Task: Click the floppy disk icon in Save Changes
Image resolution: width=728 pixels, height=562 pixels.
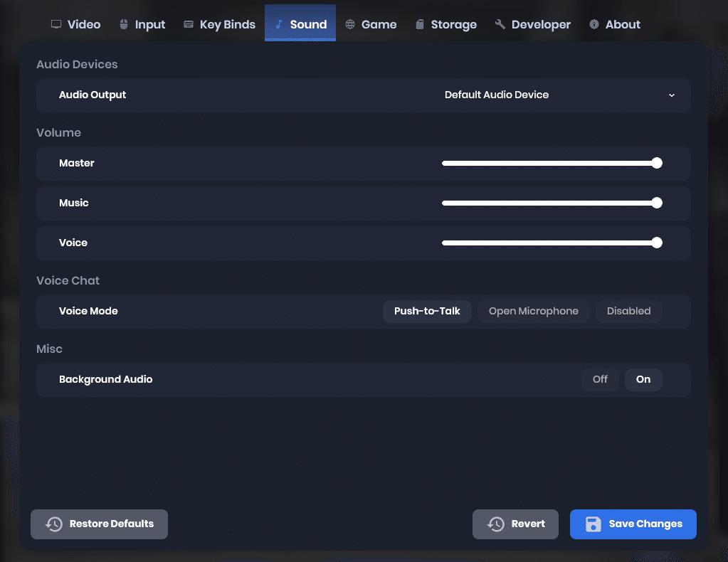Action: (594, 524)
